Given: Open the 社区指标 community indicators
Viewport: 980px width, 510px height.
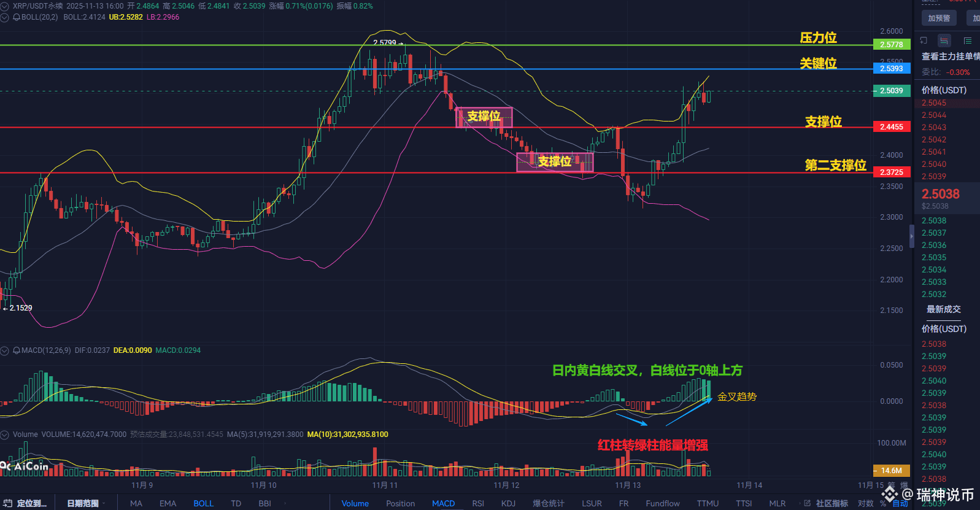Looking at the screenshot, I should tap(832, 503).
